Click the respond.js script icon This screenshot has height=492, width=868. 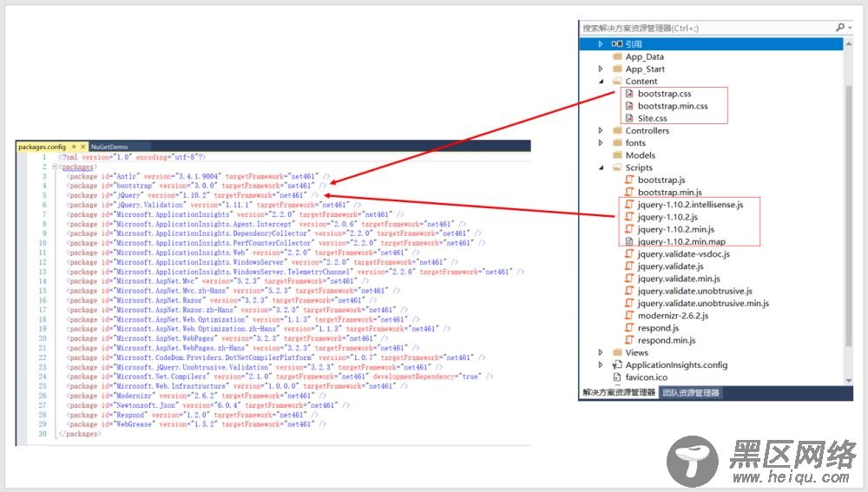628,328
